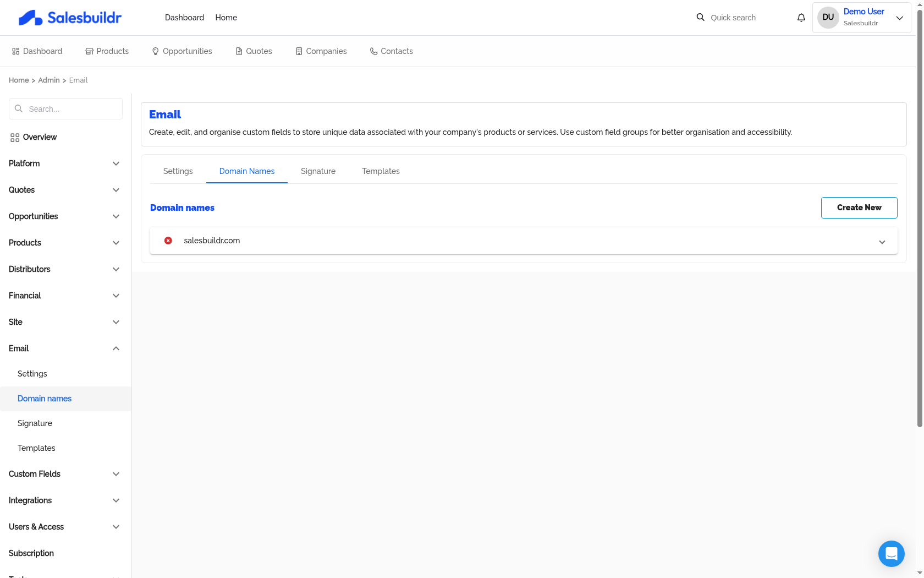Click the sidebar search magnifier icon
The height and width of the screenshot is (578, 924).
19,108
